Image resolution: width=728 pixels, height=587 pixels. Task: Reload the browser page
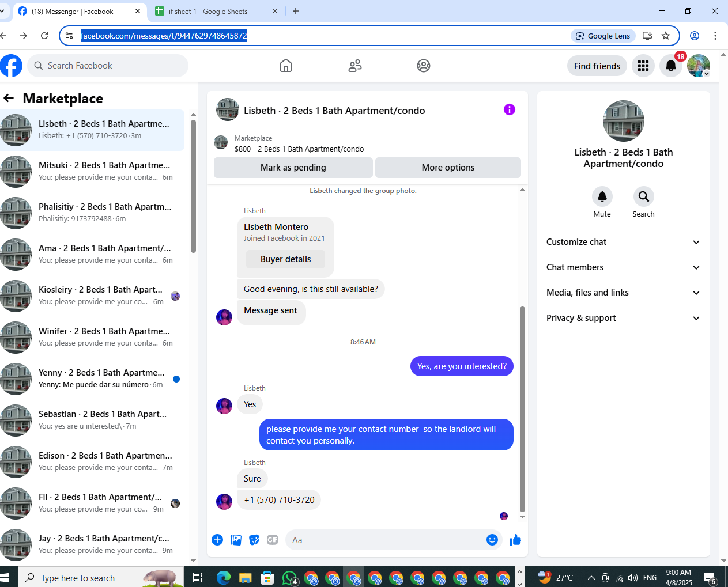pyautogui.click(x=44, y=36)
